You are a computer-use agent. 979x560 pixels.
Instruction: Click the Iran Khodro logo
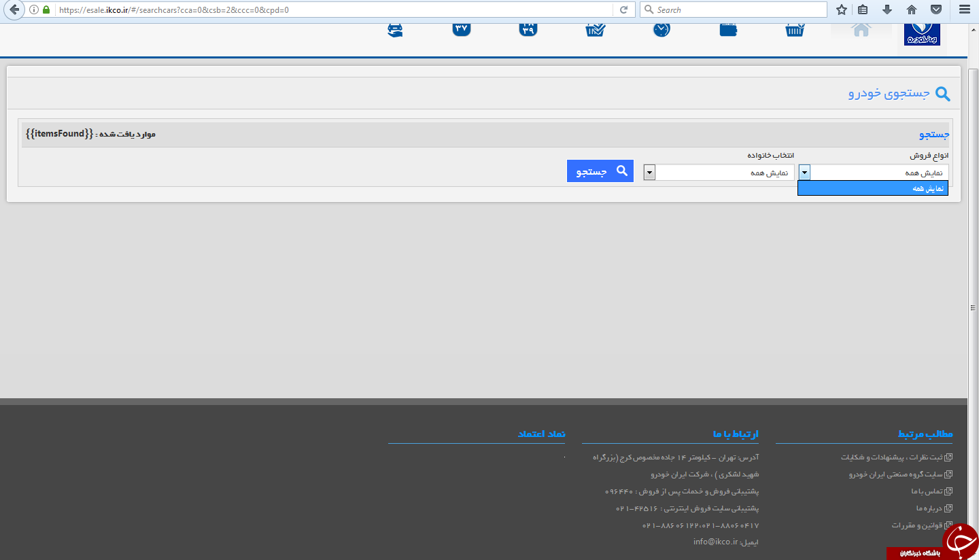pyautogui.click(x=922, y=33)
